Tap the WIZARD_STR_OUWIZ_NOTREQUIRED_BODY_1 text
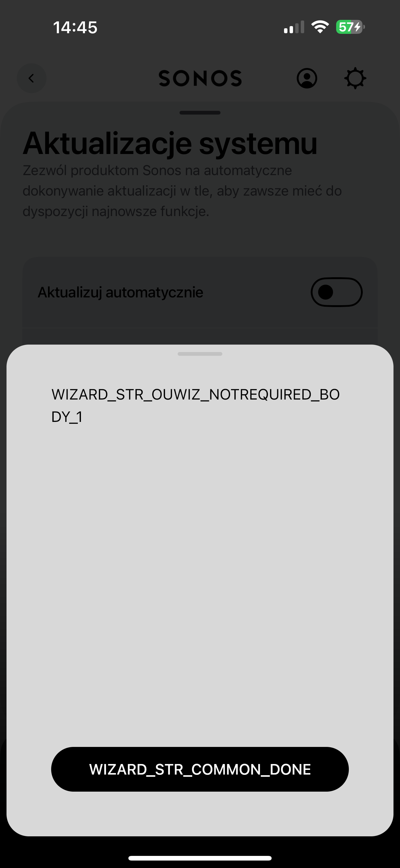This screenshot has width=400, height=868. click(196, 405)
